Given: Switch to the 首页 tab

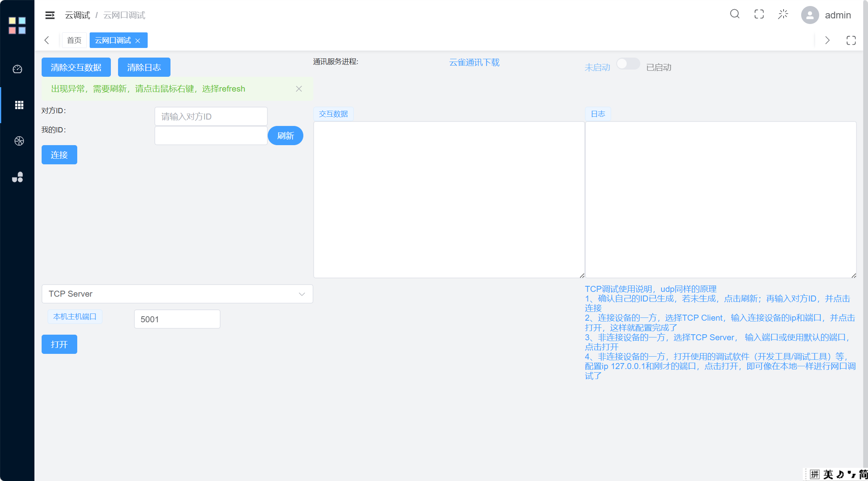Looking at the screenshot, I should [x=74, y=40].
